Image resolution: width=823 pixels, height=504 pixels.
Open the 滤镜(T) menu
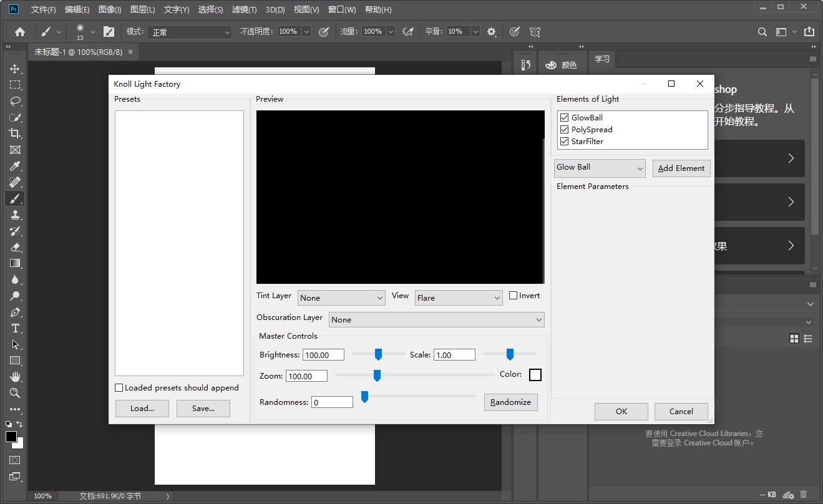pyautogui.click(x=244, y=9)
